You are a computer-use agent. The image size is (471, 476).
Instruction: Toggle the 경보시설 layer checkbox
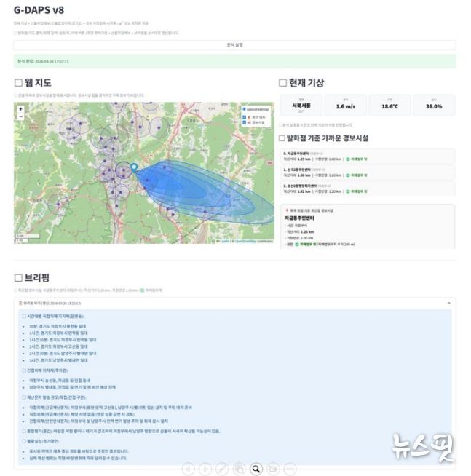coord(243,122)
